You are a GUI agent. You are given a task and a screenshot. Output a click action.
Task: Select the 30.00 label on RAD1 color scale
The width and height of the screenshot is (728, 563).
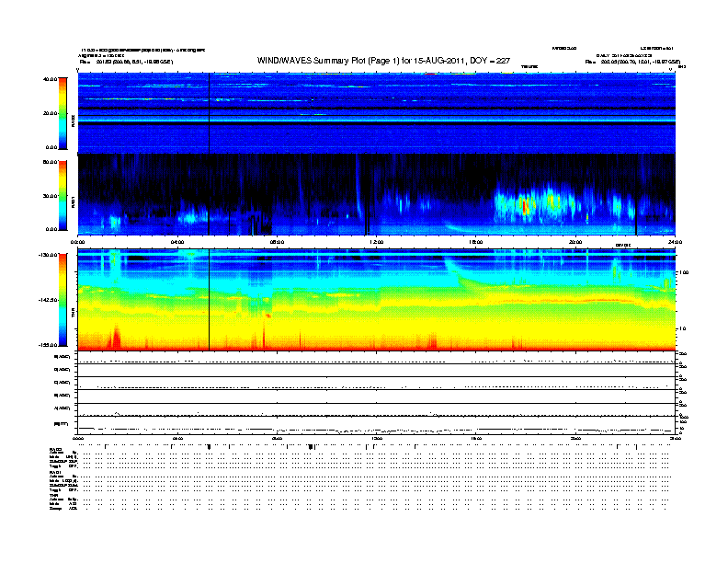point(50,196)
